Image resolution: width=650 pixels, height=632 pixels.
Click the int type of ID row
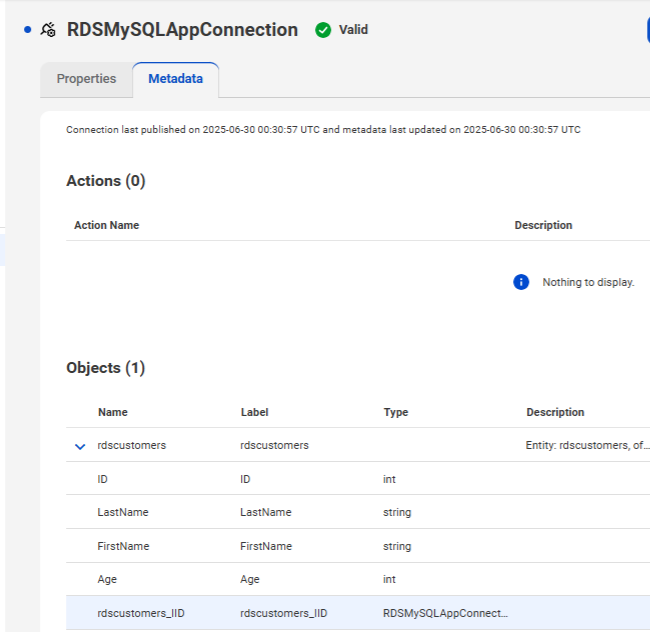tap(389, 479)
